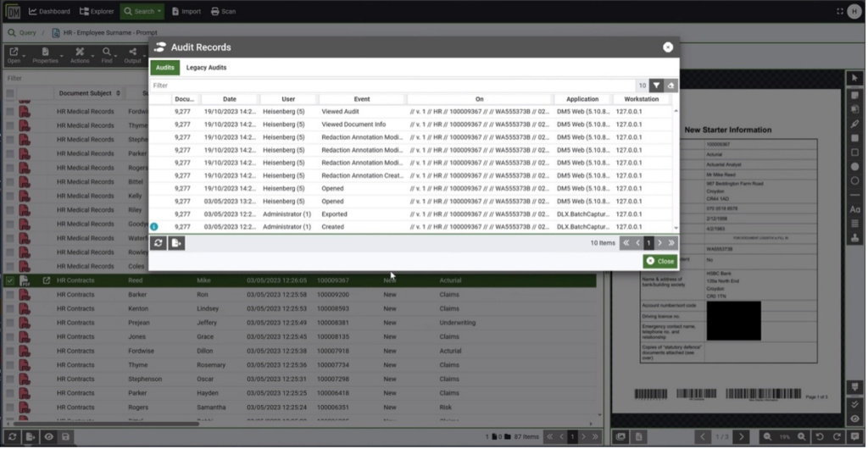Go to next document page in viewer
The width and height of the screenshot is (868, 449).
coord(741,437)
